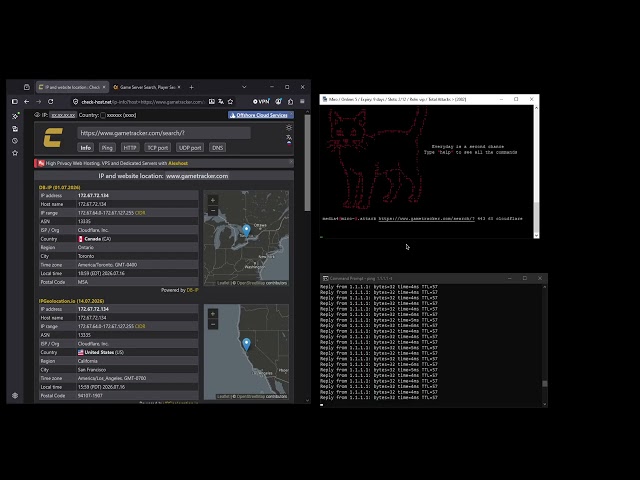The width and height of the screenshot is (640, 480).
Task: Toggle the eye icon beside IP
Action: (37, 115)
